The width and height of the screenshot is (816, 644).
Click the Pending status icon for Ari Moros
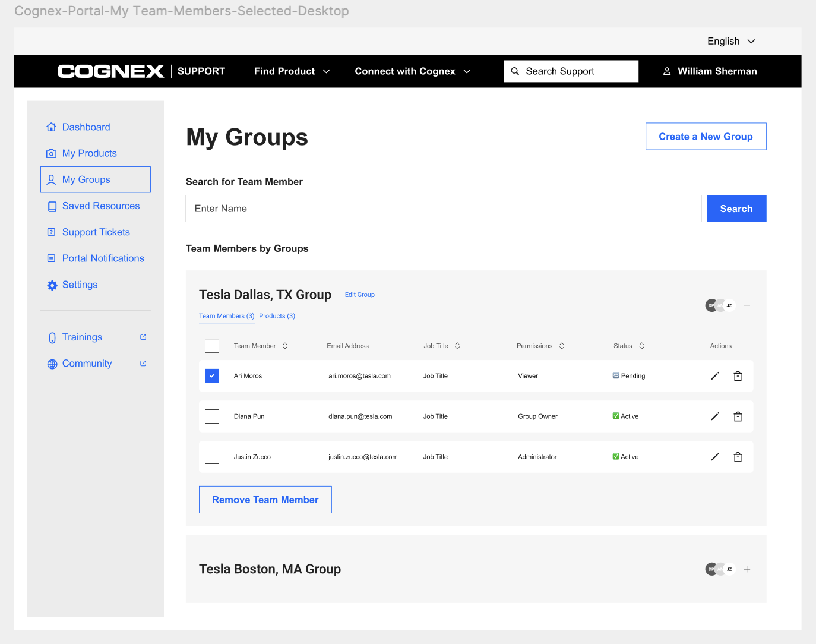[616, 375]
